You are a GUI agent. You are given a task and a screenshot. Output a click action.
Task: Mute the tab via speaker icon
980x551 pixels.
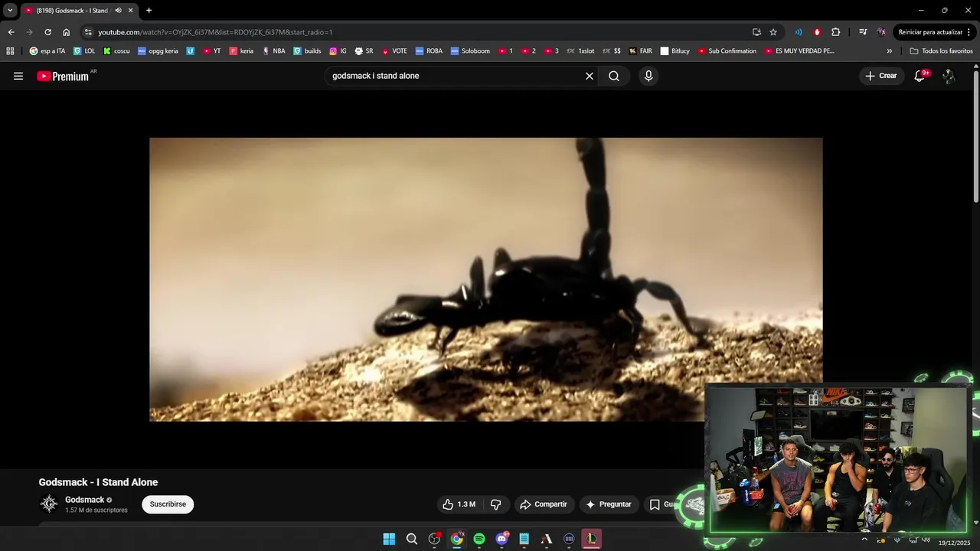[x=118, y=11]
